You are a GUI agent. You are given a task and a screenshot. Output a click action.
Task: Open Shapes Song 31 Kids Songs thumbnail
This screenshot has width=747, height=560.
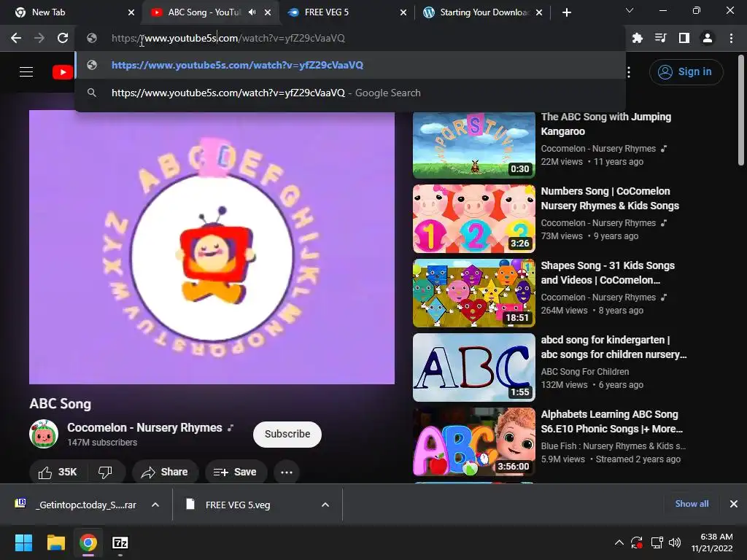474,293
